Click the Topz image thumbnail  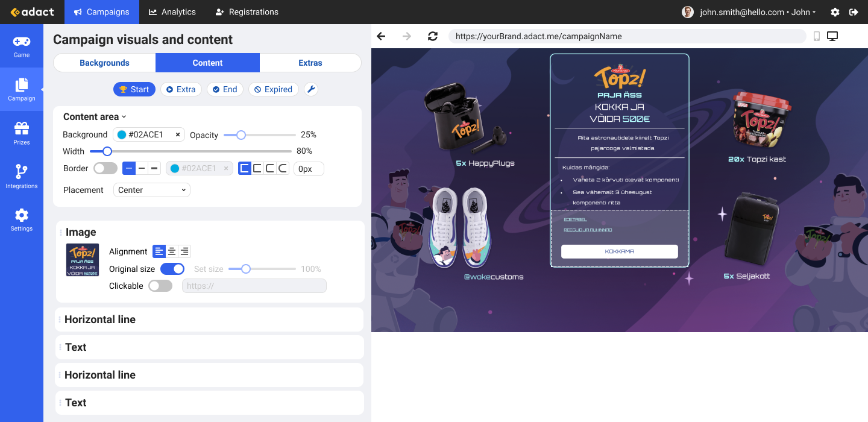tap(83, 260)
